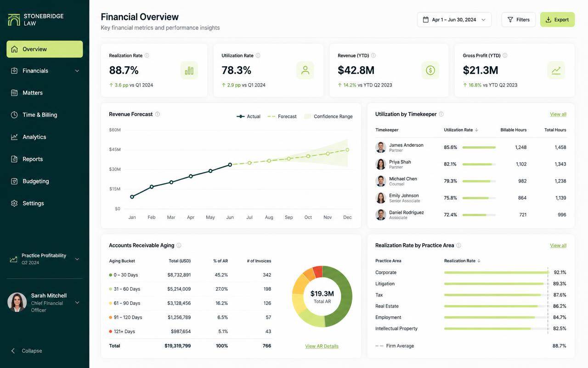Viewport: 588px width, 368px height.
Task: Click Priya Shah's avatar
Action: pyautogui.click(x=381, y=164)
